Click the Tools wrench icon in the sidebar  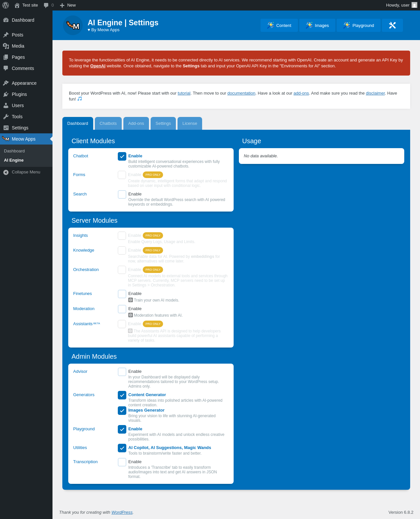6,117
